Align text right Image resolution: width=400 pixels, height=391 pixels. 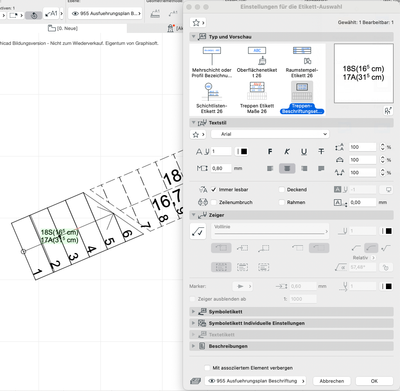coord(304,169)
